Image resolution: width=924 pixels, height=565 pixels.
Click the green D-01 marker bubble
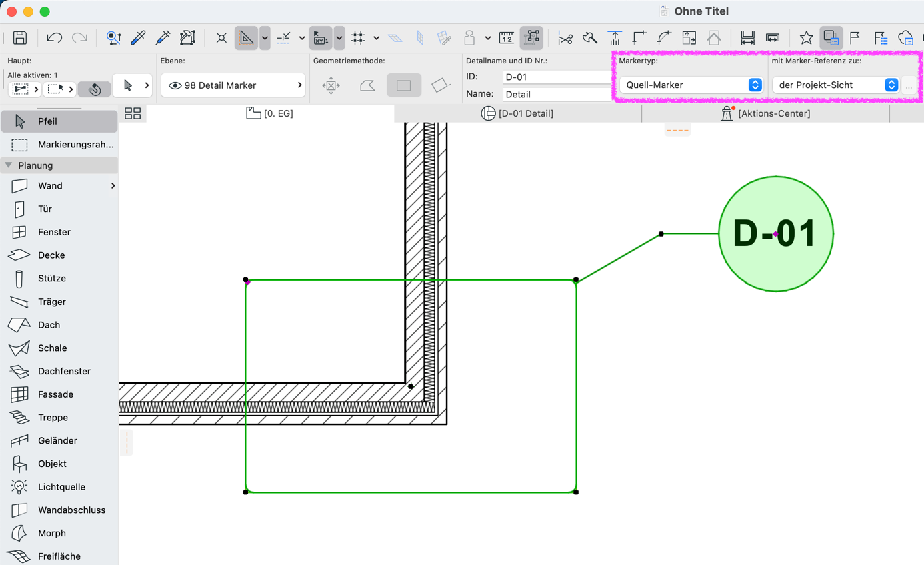776,234
